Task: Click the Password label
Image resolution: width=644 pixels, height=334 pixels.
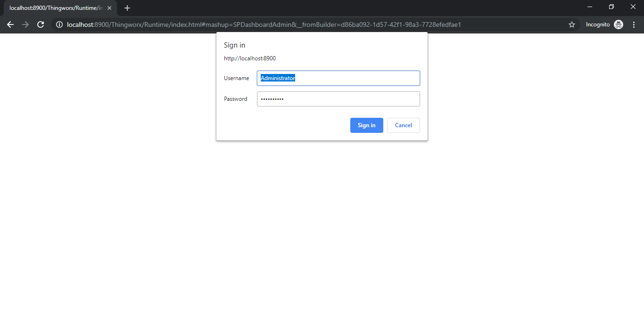Action: [x=236, y=99]
